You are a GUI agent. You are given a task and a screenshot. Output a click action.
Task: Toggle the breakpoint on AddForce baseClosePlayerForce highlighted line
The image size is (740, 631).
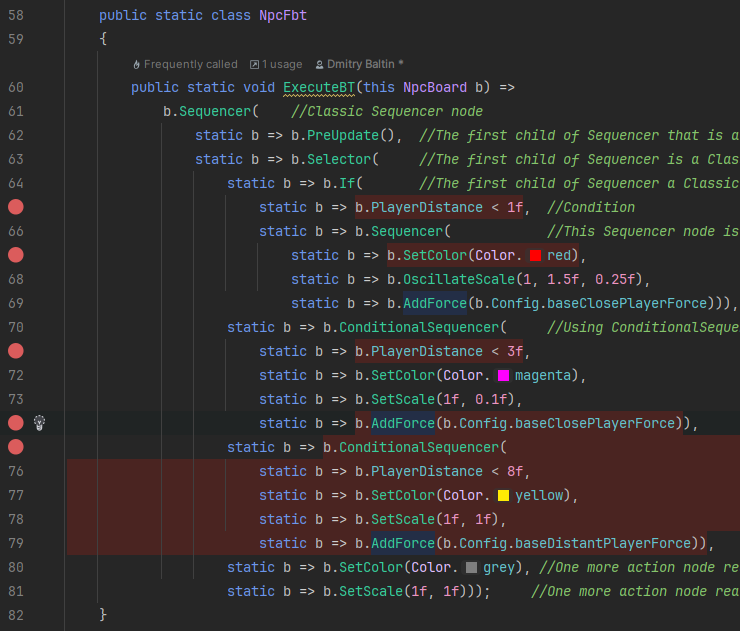[16, 423]
